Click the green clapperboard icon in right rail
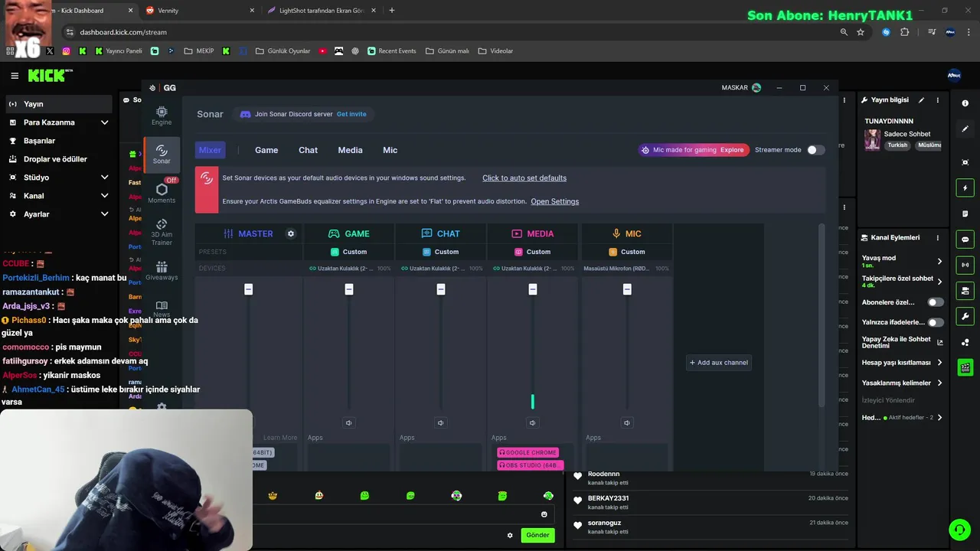 click(x=965, y=368)
